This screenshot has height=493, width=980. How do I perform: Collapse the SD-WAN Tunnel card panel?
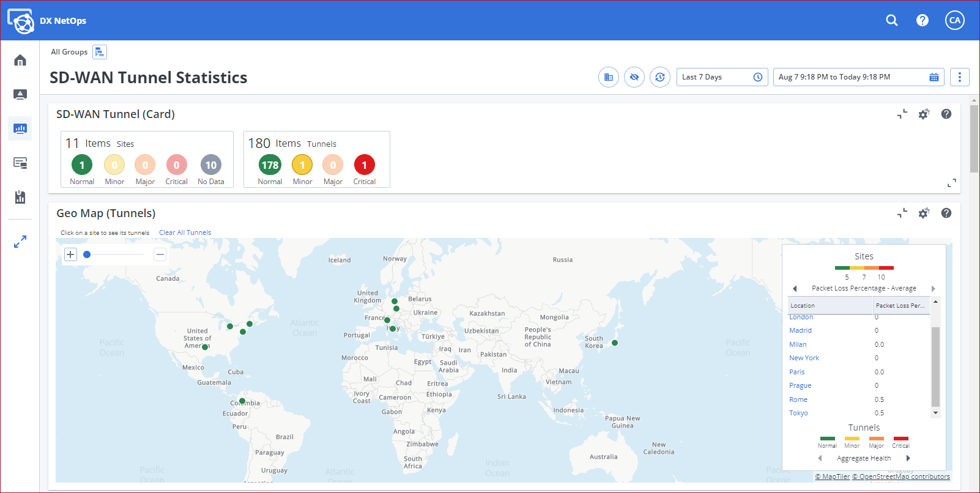pyautogui.click(x=902, y=114)
